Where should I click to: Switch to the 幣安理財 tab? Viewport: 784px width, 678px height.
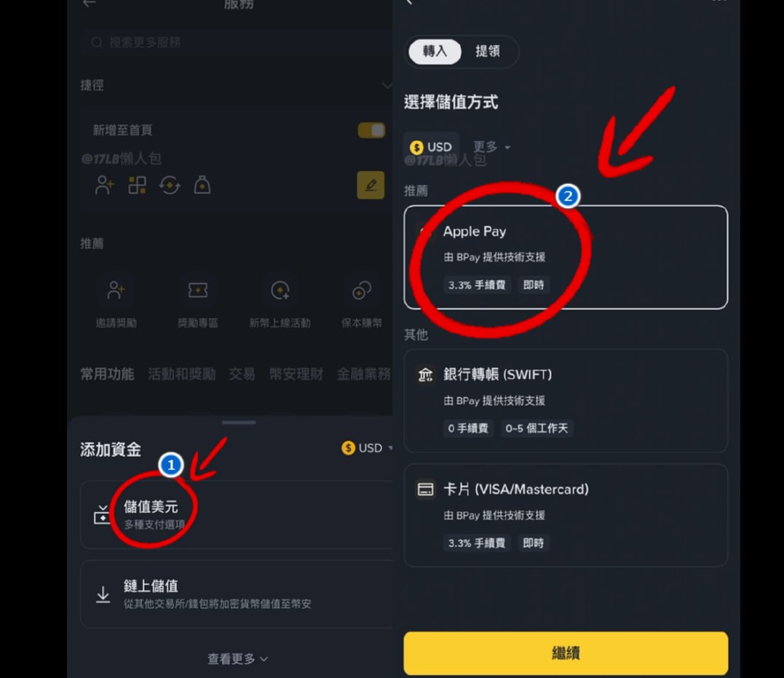296,374
